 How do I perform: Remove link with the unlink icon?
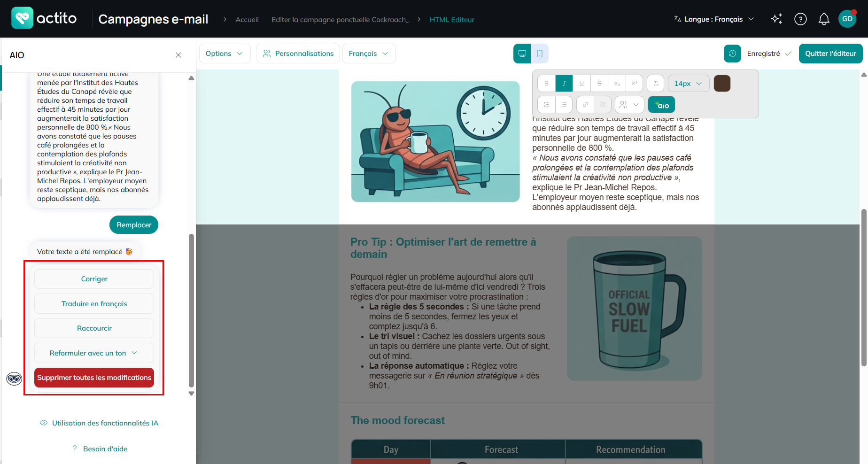603,105
